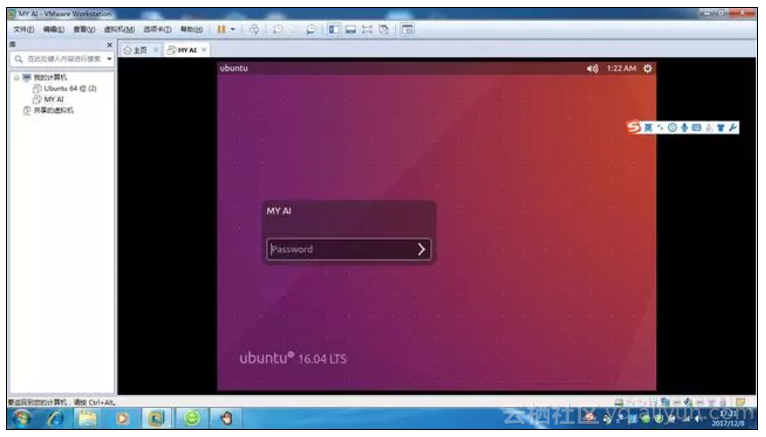Launch Internet Explorer from taskbar
This screenshot has height=437, width=766.
56,418
